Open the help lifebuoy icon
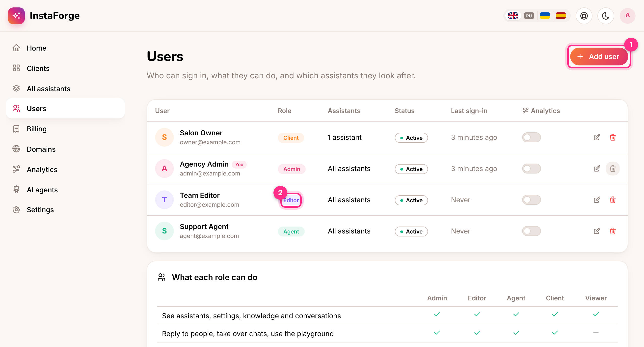 584,16
